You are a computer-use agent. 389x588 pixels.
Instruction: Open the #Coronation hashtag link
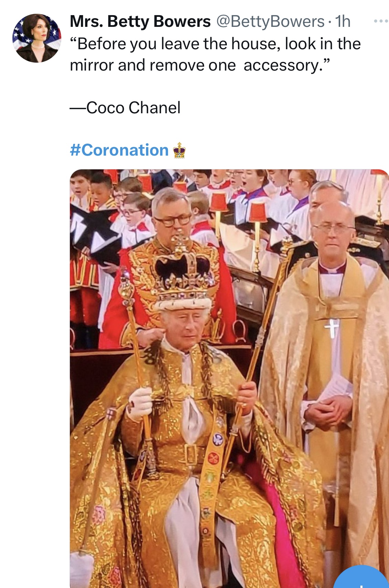tap(119, 150)
